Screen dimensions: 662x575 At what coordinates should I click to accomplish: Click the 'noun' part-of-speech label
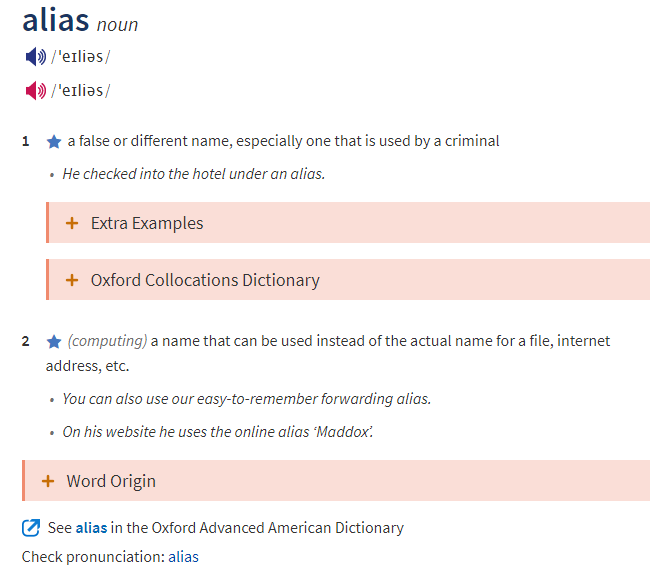coord(118,25)
